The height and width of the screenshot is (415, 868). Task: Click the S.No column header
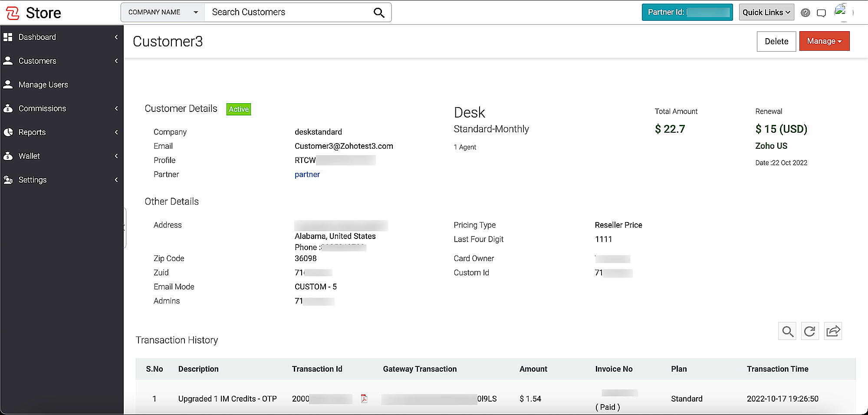coord(155,369)
